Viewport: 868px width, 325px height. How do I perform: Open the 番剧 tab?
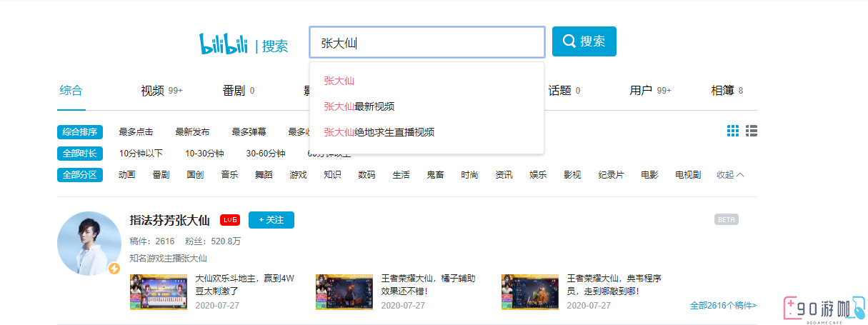(x=239, y=91)
